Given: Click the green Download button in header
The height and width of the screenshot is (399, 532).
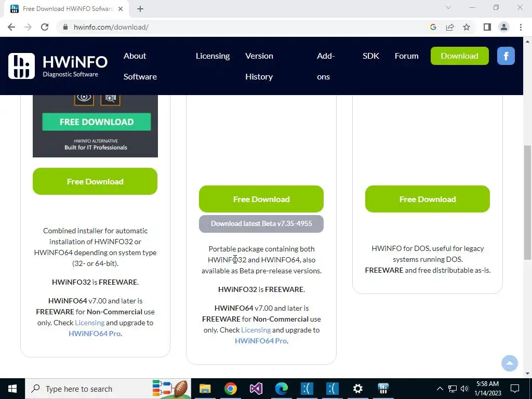Looking at the screenshot, I should pyautogui.click(x=459, y=56).
